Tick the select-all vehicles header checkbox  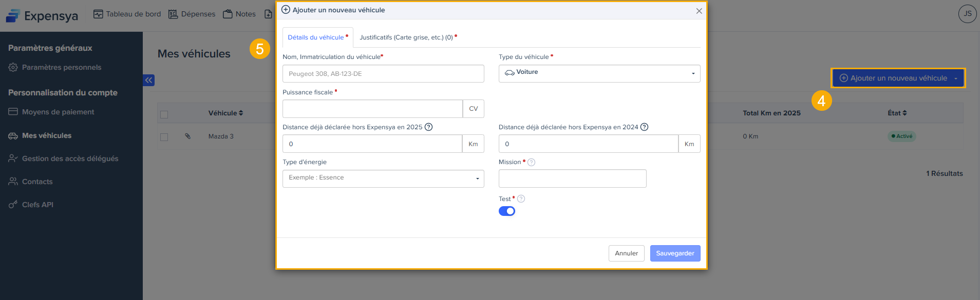(x=164, y=114)
